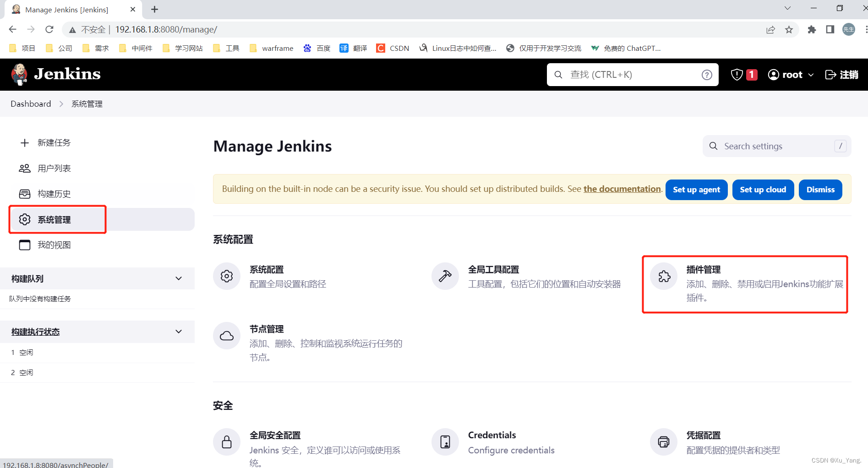Click the Set up agent button
868x468 pixels.
696,190
